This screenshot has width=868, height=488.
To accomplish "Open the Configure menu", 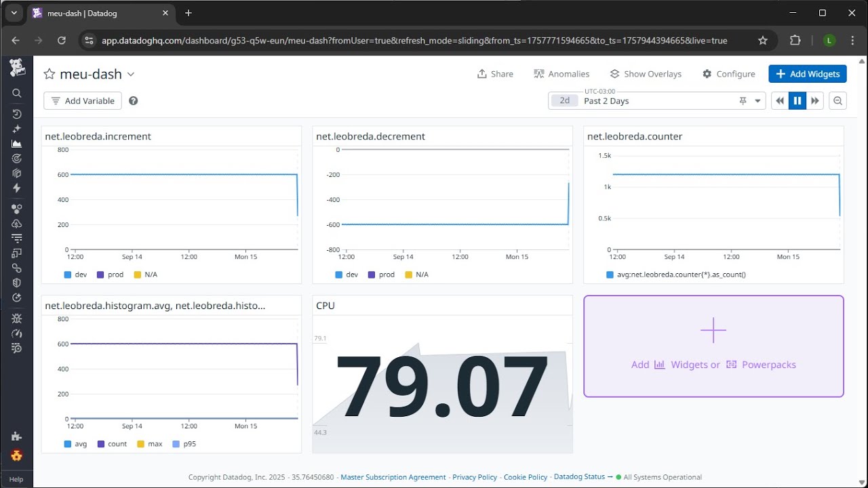I will click(728, 74).
